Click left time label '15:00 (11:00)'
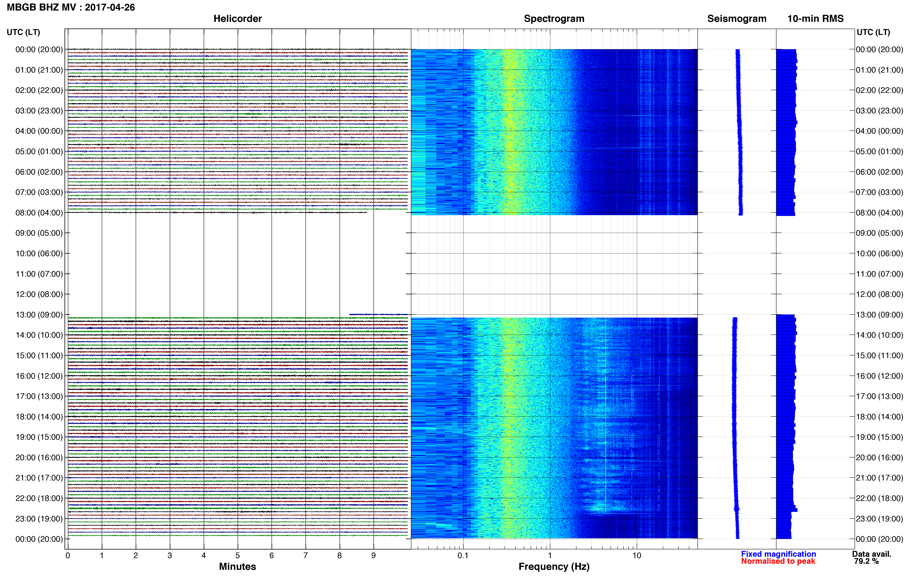The image size is (924, 578). (39, 355)
